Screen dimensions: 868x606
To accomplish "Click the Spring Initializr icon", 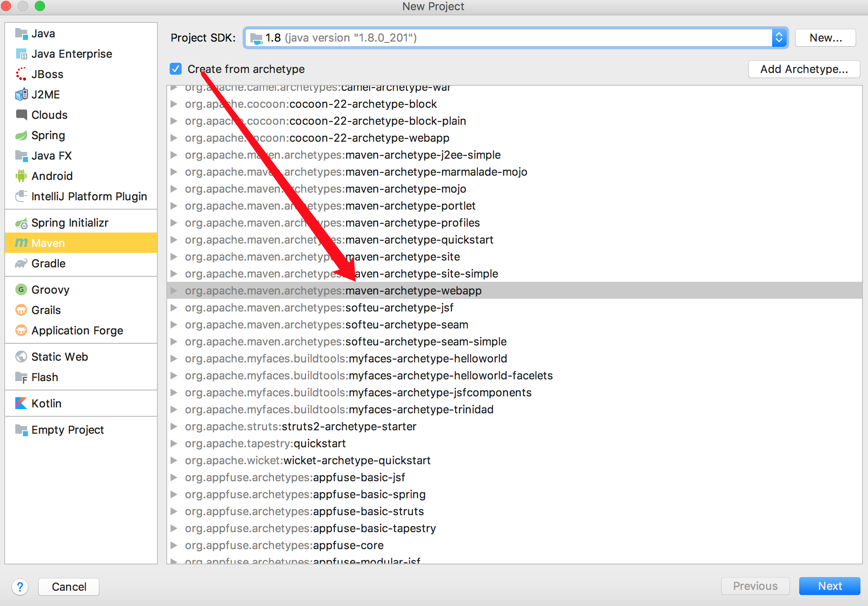I will pyautogui.click(x=21, y=223).
